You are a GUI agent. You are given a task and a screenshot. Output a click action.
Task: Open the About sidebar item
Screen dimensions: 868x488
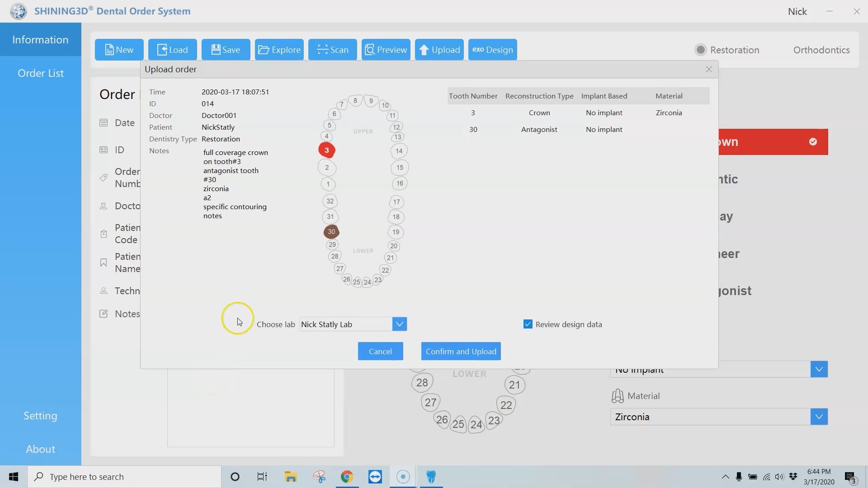click(x=41, y=449)
